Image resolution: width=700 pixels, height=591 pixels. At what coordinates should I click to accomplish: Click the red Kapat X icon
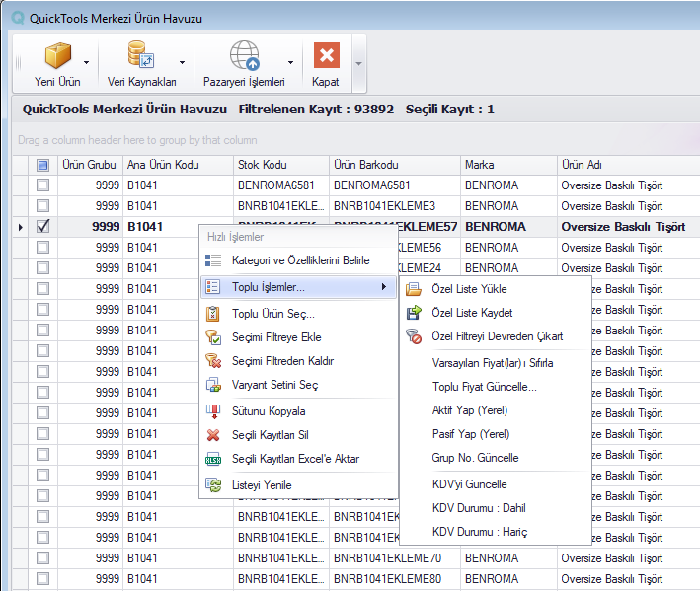[327, 55]
